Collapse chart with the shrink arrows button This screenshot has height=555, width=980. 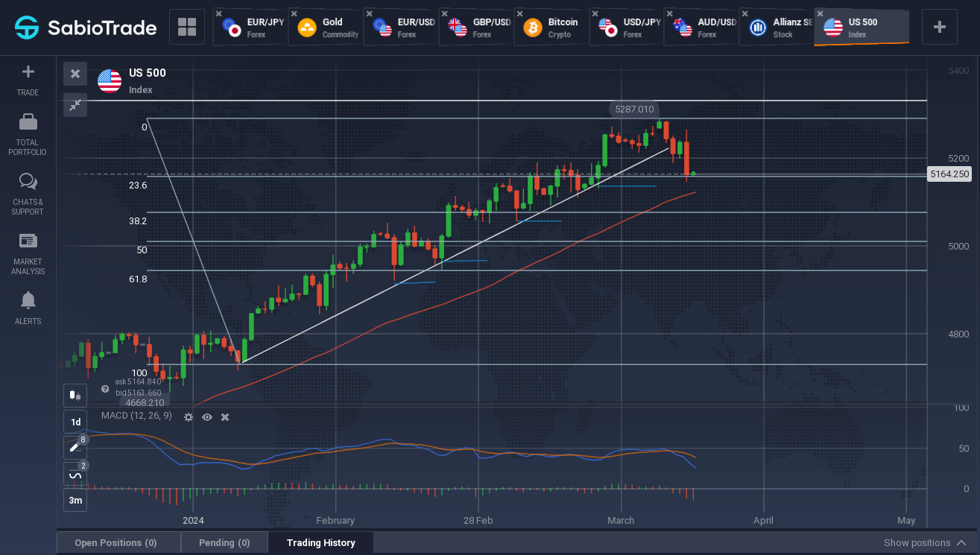click(75, 105)
